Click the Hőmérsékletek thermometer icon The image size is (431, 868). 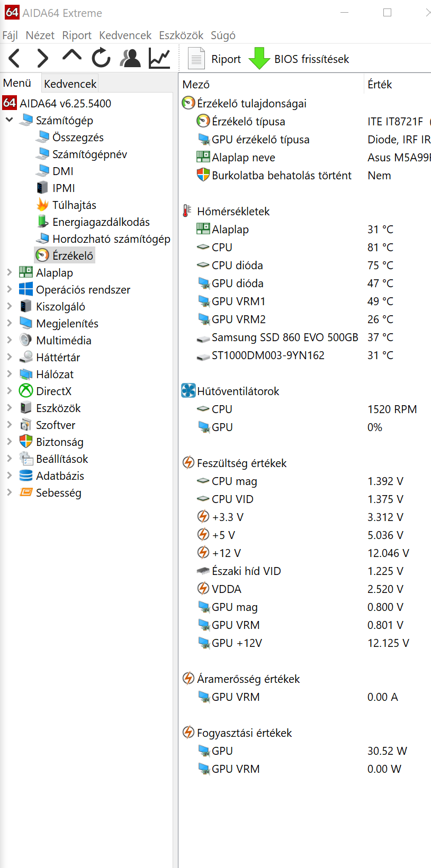tap(186, 211)
